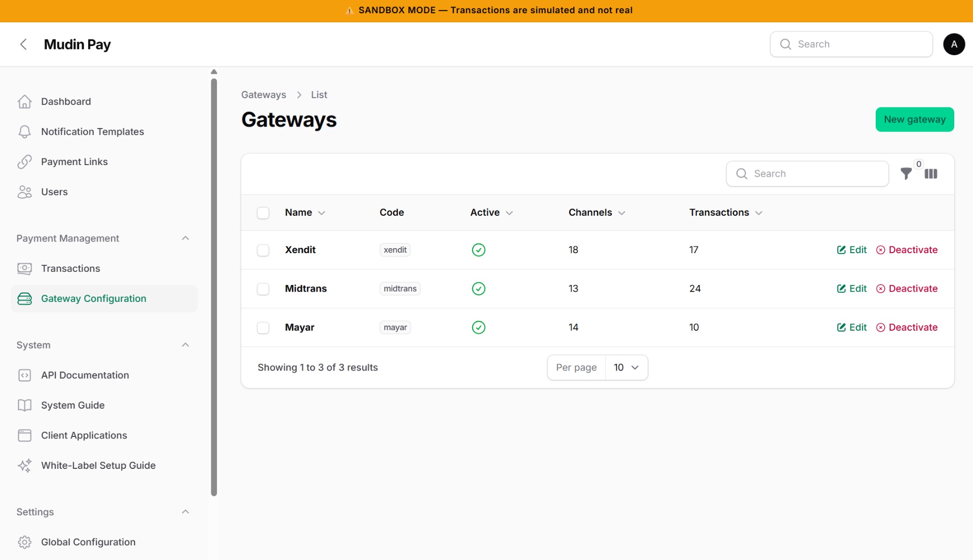This screenshot has height=560, width=973.
Task: Click the New gateway button
Action: pyautogui.click(x=915, y=119)
